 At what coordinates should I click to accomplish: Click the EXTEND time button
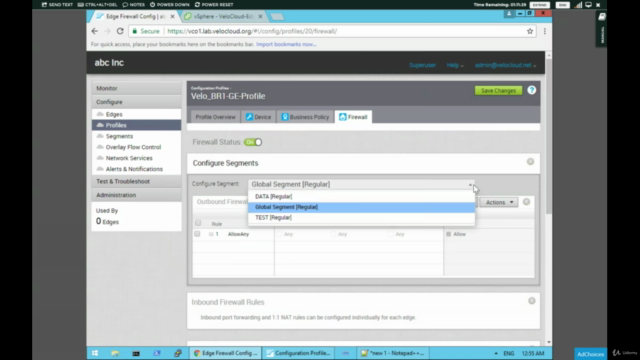[x=539, y=5]
